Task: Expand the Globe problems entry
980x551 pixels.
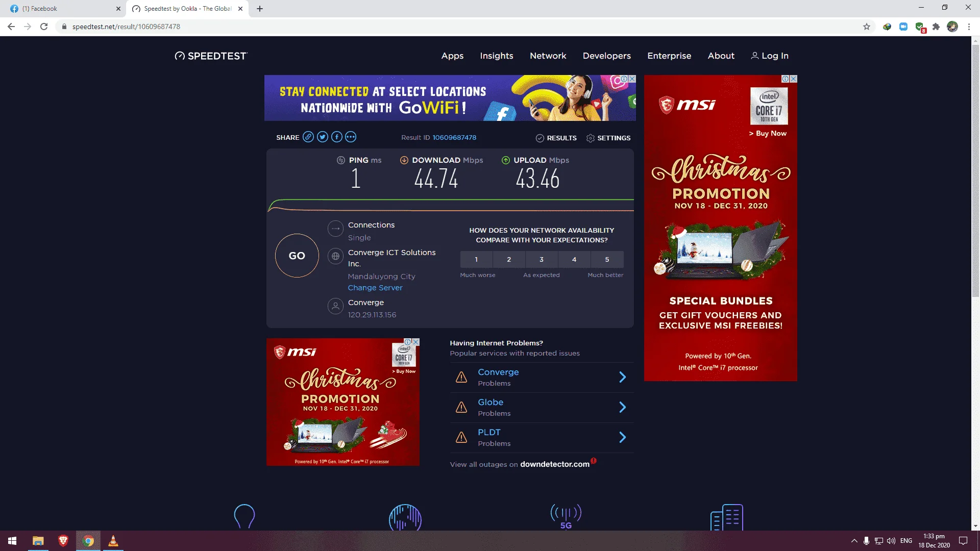Action: tap(622, 407)
